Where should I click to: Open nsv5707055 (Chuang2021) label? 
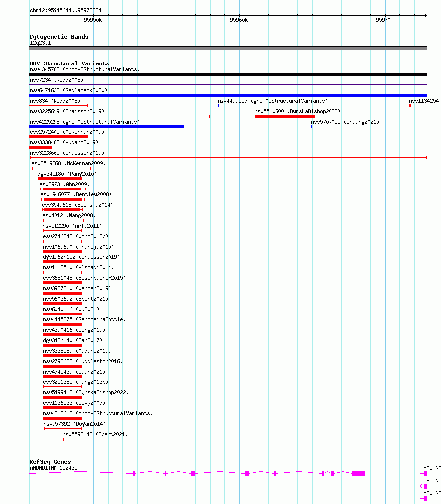(345, 122)
